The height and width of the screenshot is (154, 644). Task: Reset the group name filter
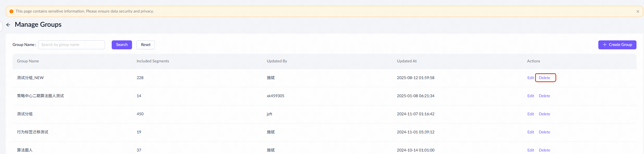click(145, 45)
